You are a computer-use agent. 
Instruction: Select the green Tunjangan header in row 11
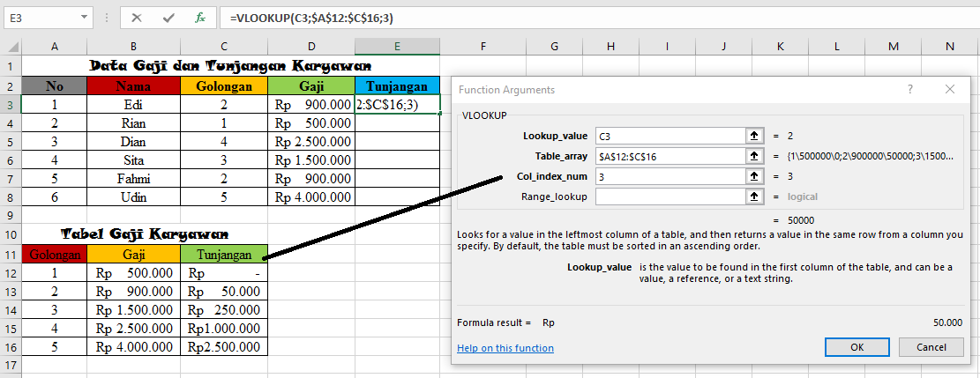click(x=224, y=255)
